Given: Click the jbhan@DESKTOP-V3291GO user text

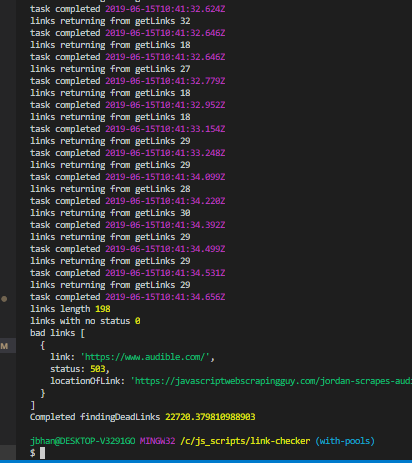Looking at the screenshot, I should [x=83, y=441].
